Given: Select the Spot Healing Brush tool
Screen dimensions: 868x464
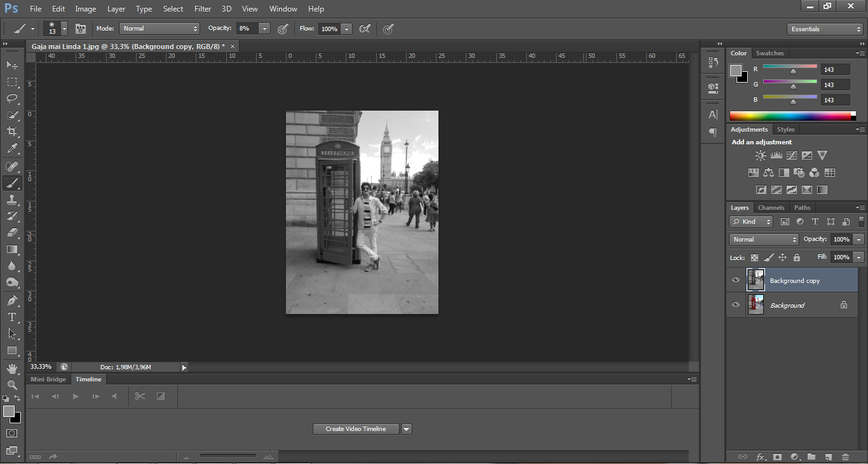Looking at the screenshot, I should 12,167.
